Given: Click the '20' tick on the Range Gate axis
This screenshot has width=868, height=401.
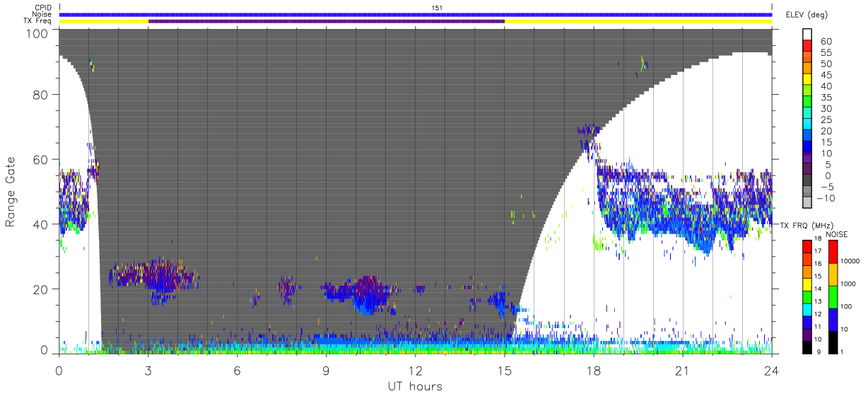Looking at the screenshot, I should 40,289.
